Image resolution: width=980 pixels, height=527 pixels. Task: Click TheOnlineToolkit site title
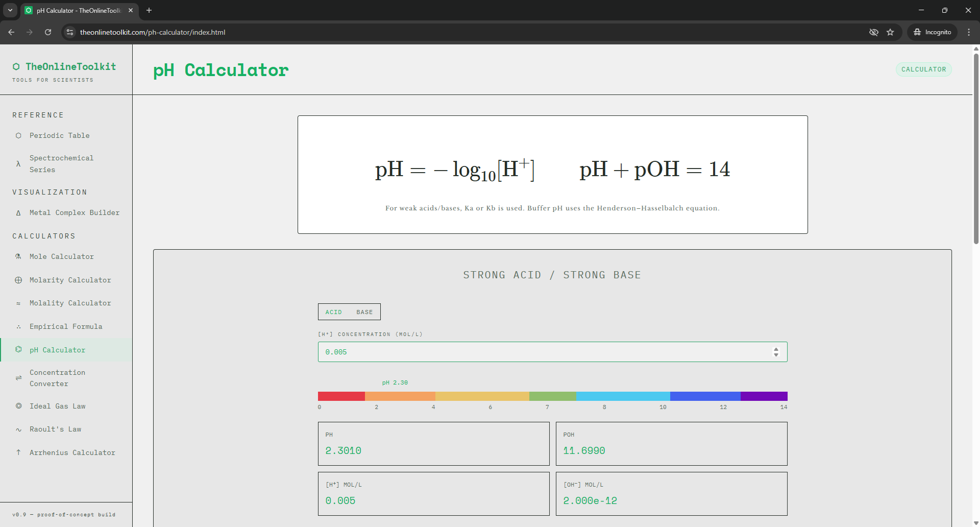[x=71, y=67]
